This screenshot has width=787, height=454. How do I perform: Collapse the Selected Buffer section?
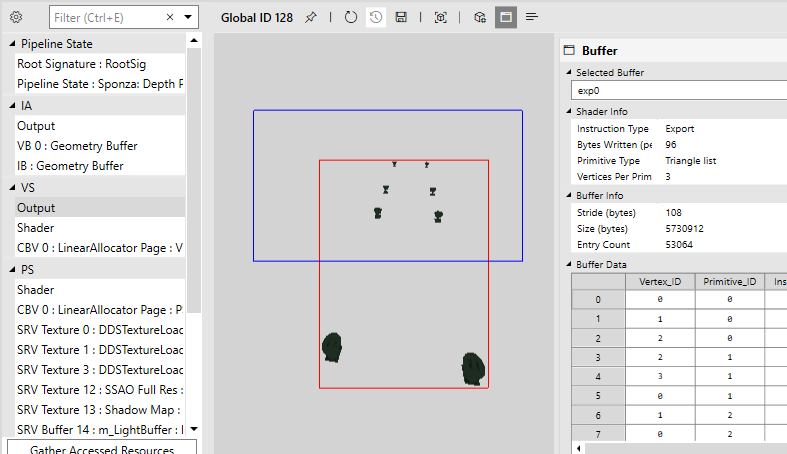569,72
